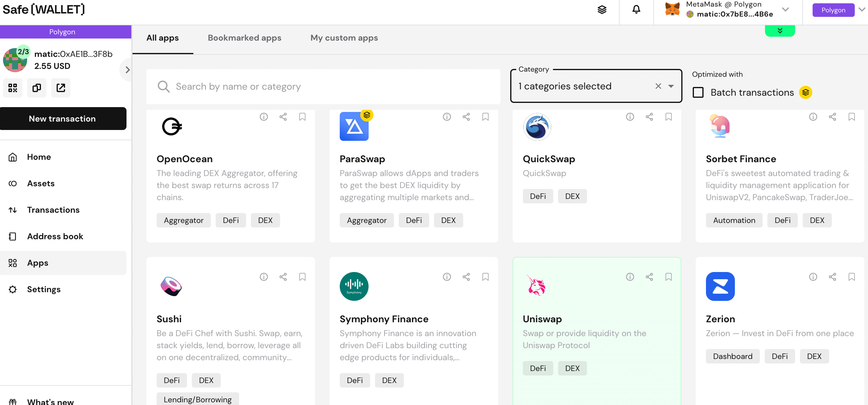Share the ParaSwap app
Screen dimensions: 868x405
(x=466, y=117)
